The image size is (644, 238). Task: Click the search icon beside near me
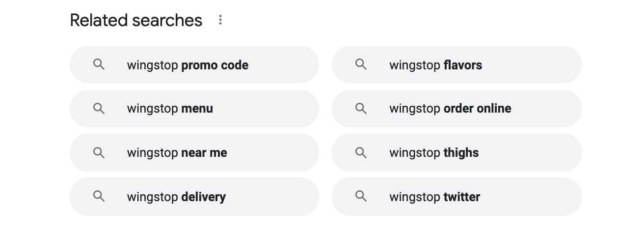coord(99,152)
